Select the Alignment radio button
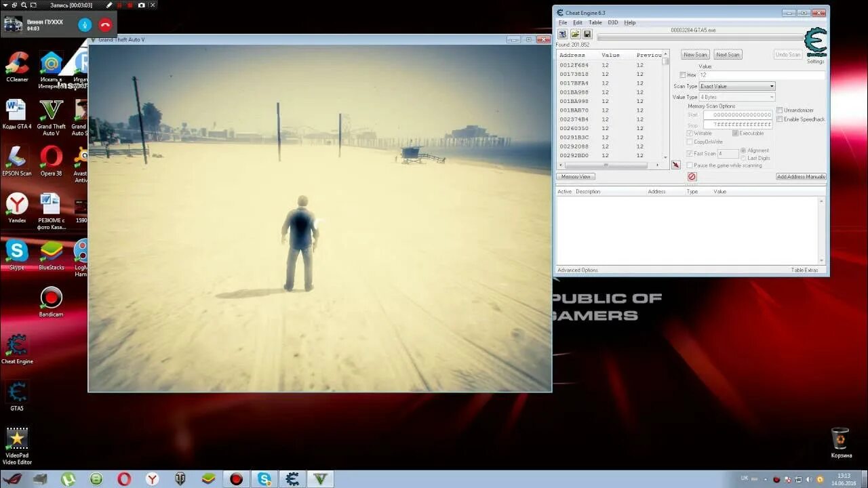This screenshot has height=488, width=868. click(x=743, y=150)
